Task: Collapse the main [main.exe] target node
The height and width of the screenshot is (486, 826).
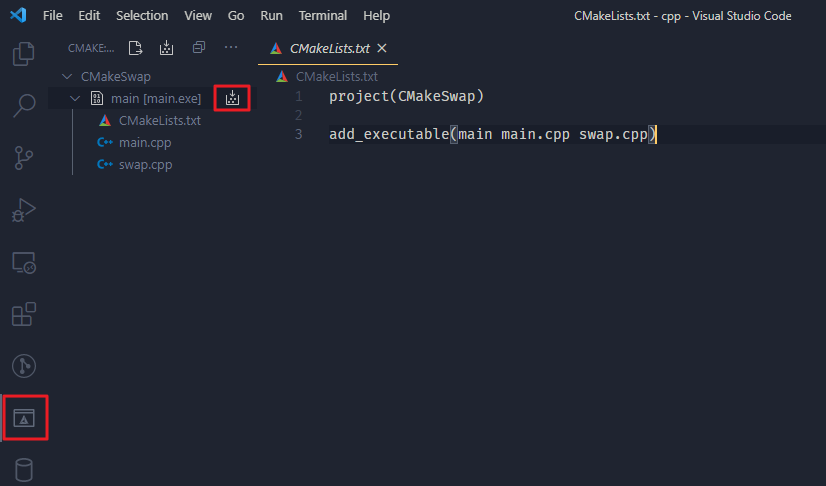Action: click(75, 99)
